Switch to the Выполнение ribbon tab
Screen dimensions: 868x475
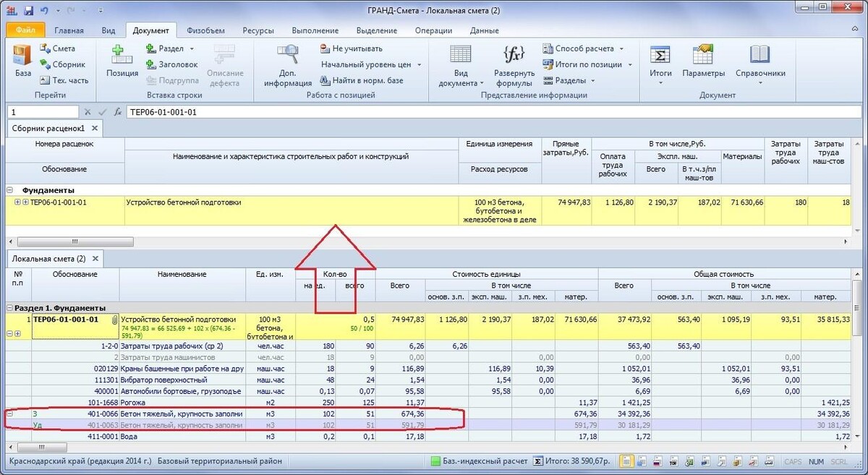[315, 30]
